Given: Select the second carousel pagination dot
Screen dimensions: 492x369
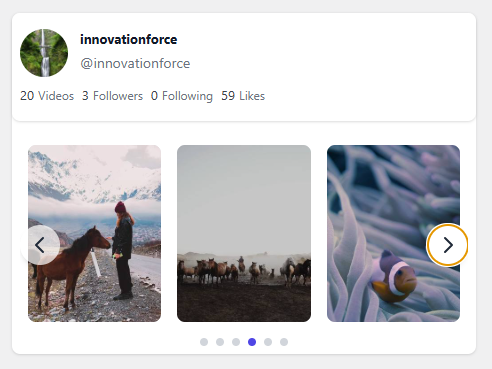Looking at the screenshot, I should [x=220, y=342].
